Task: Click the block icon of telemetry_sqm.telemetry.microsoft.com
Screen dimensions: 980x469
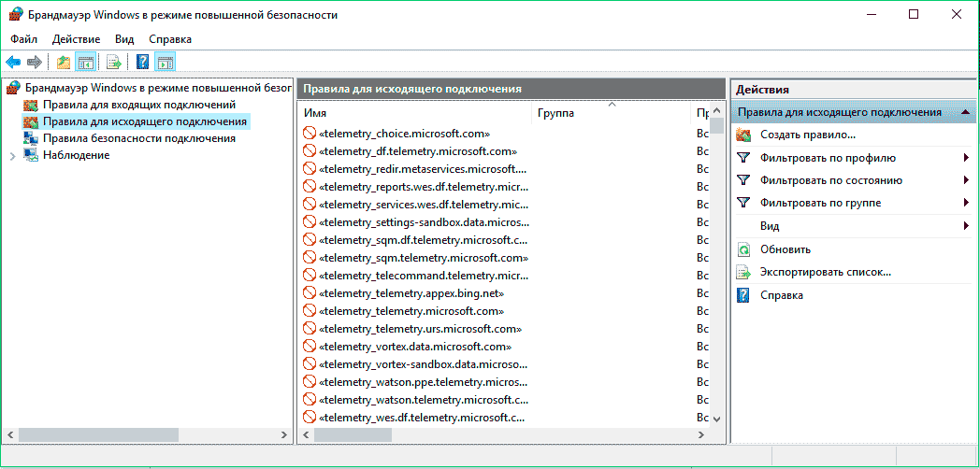Action: click(310, 257)
